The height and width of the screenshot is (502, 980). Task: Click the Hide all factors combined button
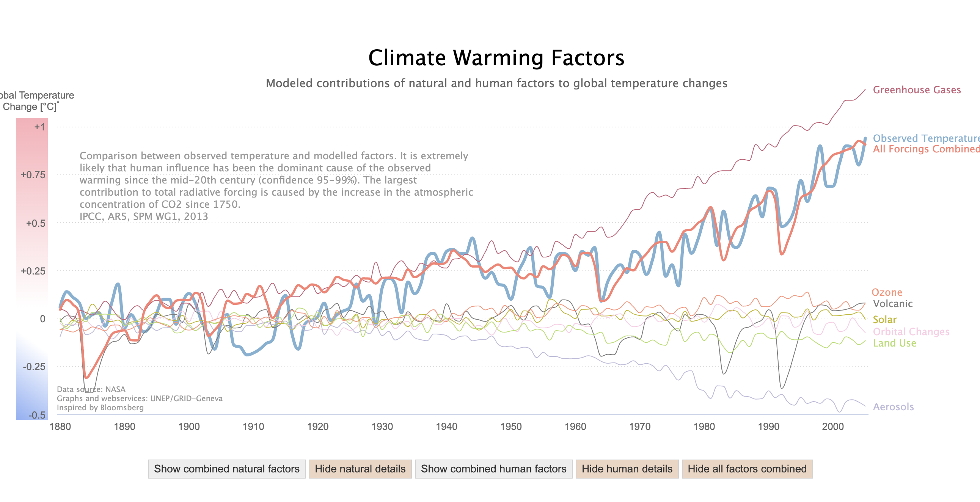747,469
